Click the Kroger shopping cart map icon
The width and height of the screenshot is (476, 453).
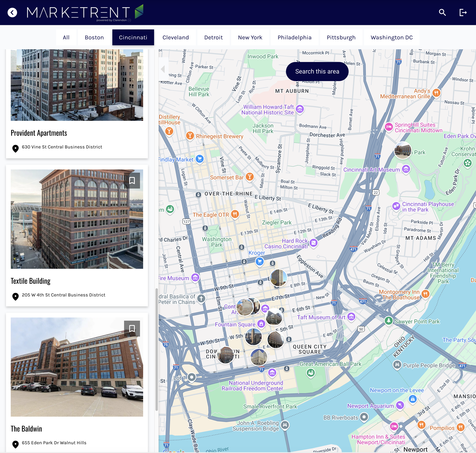click(259, 261)
